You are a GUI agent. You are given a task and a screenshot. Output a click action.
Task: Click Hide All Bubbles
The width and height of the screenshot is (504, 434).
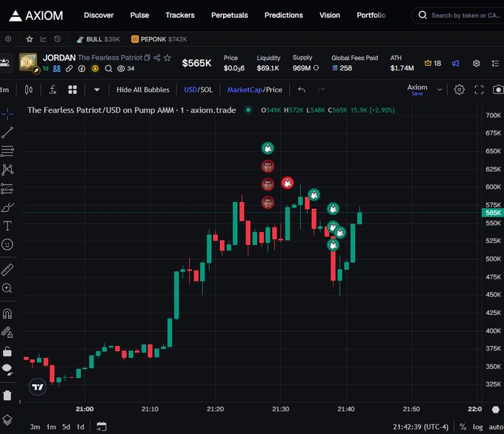click(143, 90)
